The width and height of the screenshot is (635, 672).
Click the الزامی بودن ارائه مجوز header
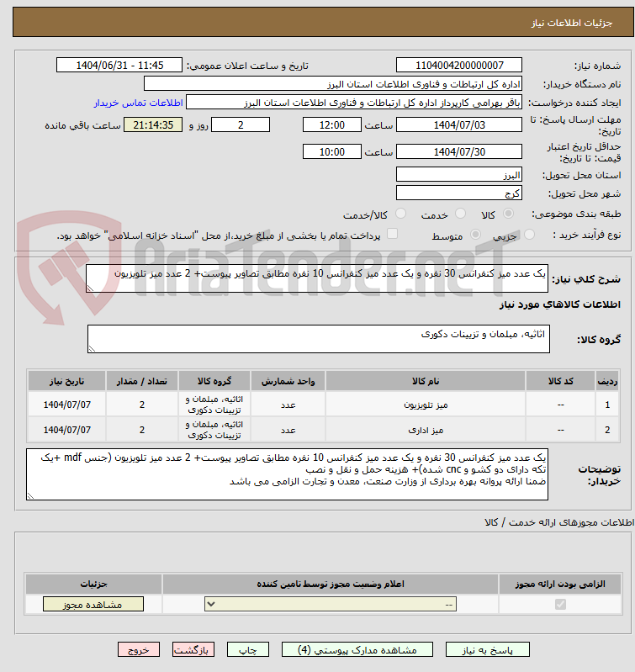[x=560, y=585]
